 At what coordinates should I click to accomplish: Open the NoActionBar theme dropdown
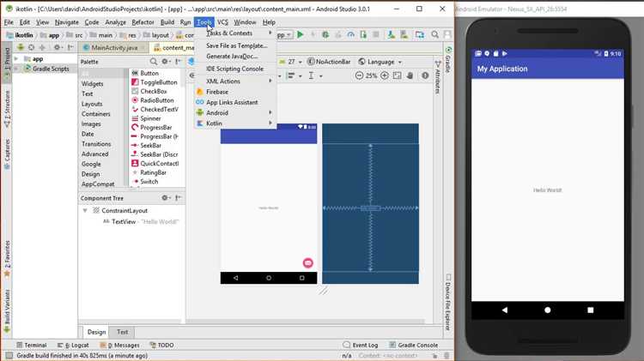coord(329,62)
